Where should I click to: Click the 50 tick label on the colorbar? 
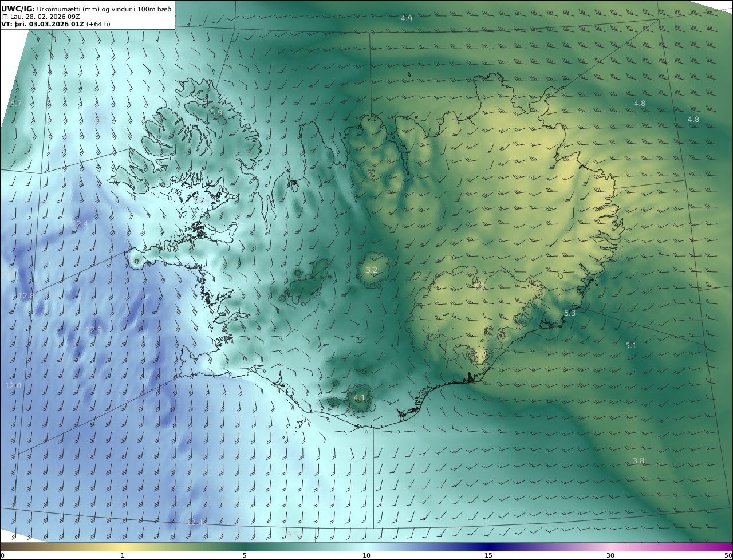coord(728,555)
